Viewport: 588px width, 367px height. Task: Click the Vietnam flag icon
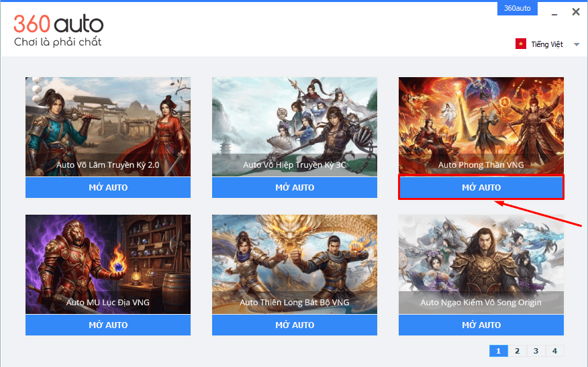pos(520,44)
